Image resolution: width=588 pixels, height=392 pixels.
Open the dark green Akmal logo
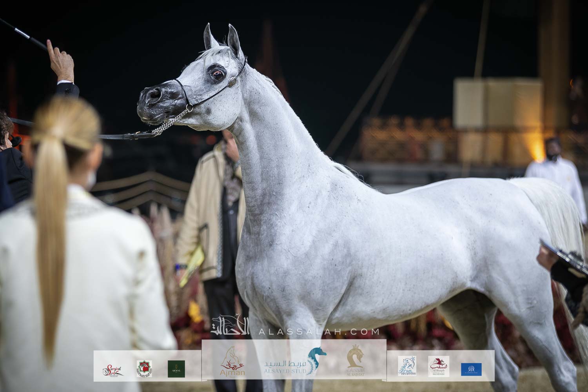click(x=176, y=369)
